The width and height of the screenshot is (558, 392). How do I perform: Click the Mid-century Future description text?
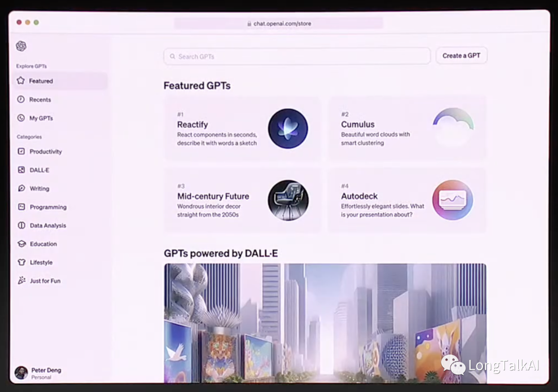tap(209, 210)
